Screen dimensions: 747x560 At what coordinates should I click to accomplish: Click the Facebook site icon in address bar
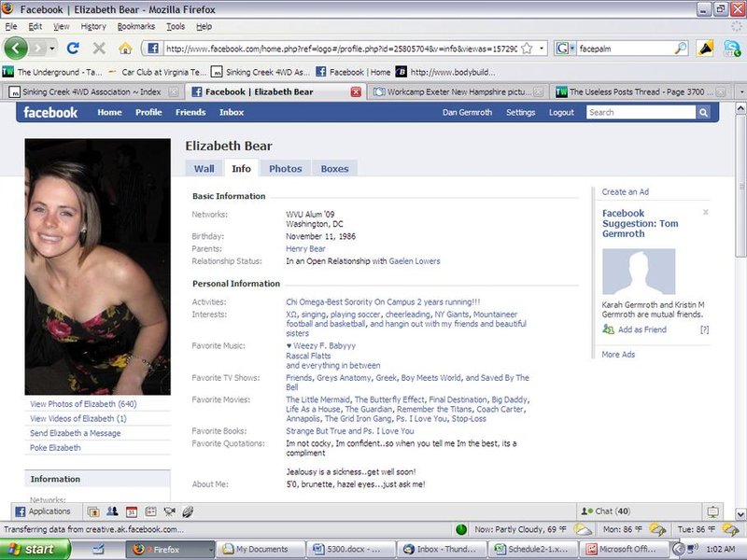tap(153, 49)
